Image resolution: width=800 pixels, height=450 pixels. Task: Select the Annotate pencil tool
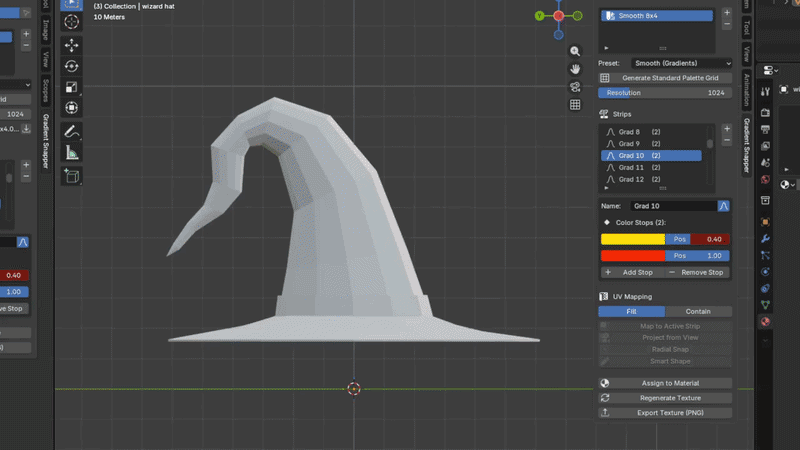[72, 132]
